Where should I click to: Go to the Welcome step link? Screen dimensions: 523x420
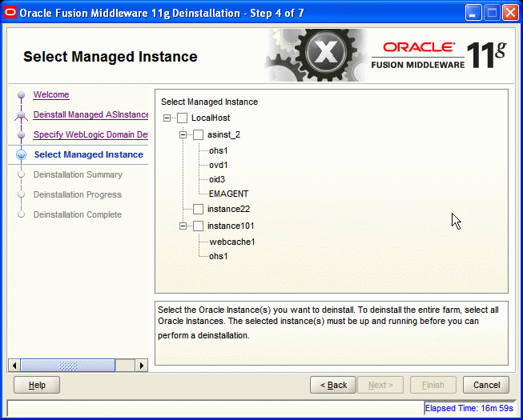[51, 94]
